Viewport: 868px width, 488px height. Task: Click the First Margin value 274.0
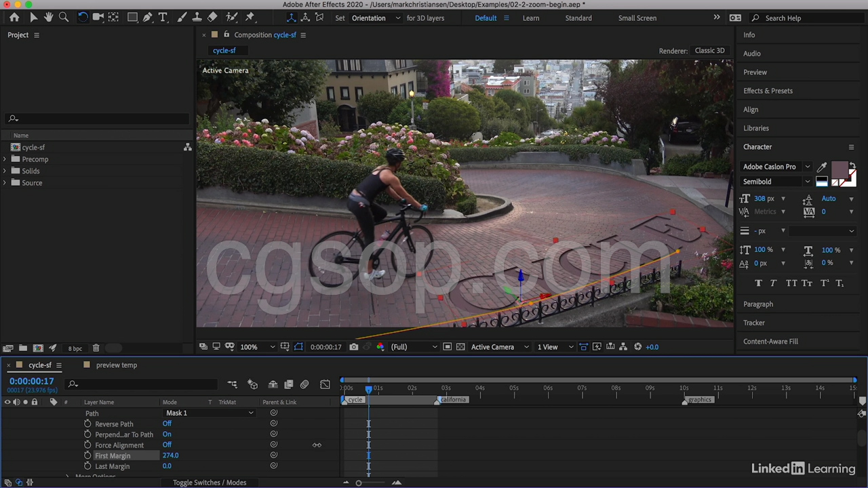click(x=170, y=455)
